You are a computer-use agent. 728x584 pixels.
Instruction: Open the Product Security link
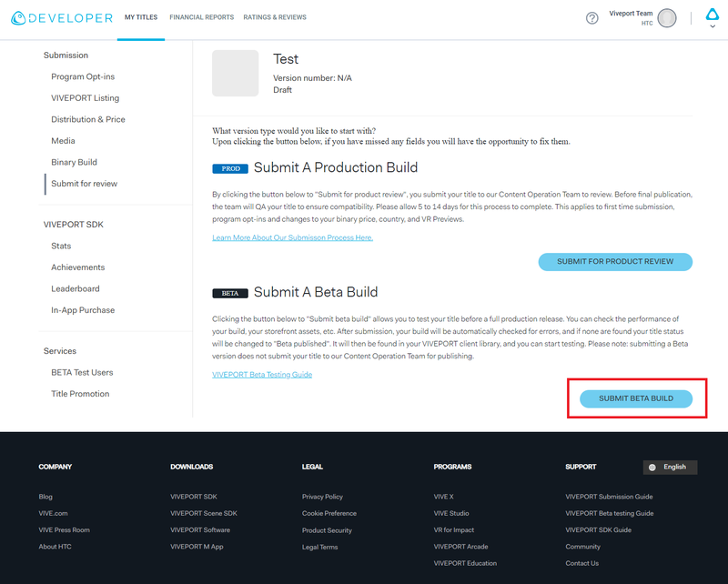(327, 530)
